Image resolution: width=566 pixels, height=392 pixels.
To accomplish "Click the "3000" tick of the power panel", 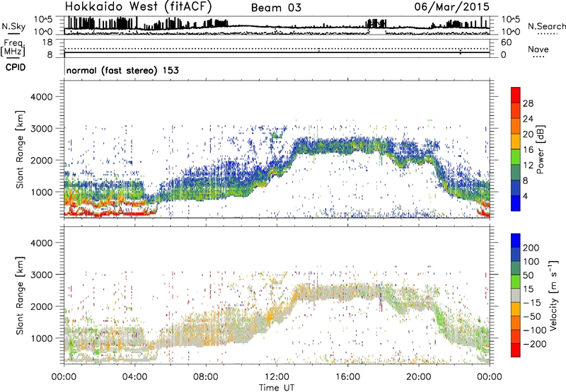I will coord(42,128).
